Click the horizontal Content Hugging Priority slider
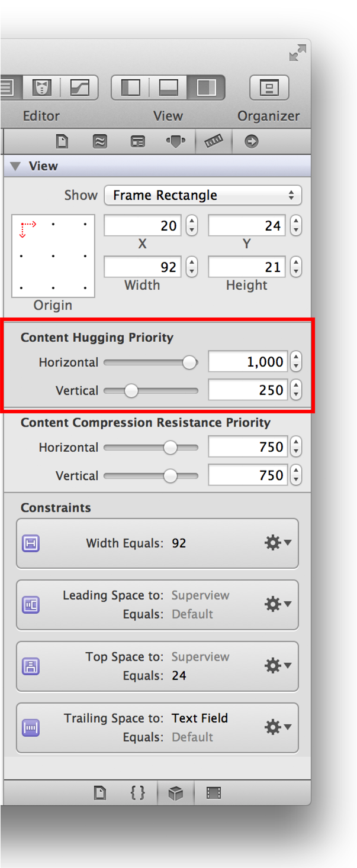 pyautogui.click(x=151, y=362)
